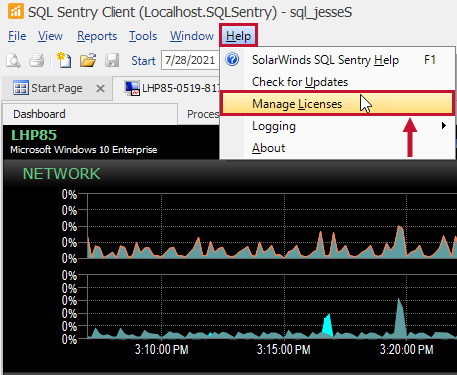Click Manage Licenses menu item

[x=337, y=104]
